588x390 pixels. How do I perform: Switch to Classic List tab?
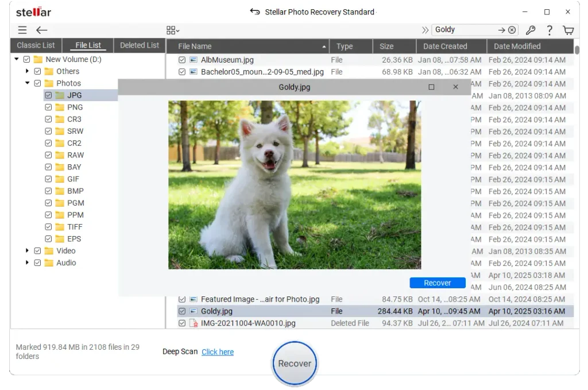pyautogui.click(x=36, y=45)
